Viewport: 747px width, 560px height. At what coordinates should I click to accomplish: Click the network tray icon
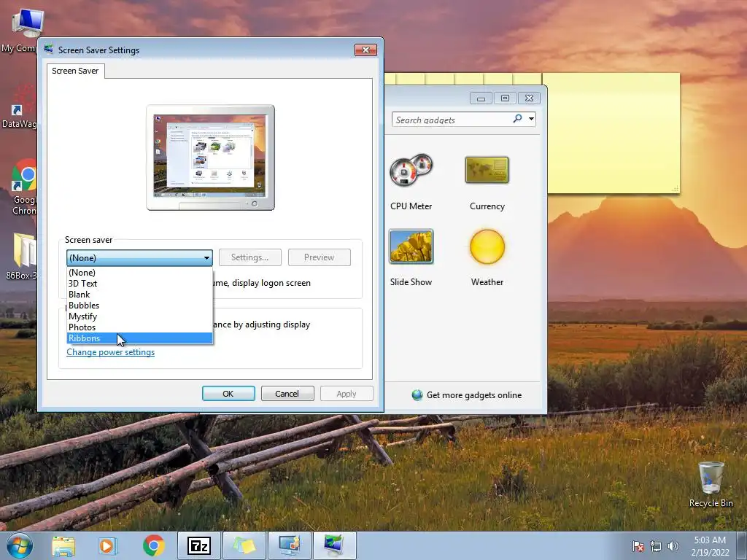656,545
